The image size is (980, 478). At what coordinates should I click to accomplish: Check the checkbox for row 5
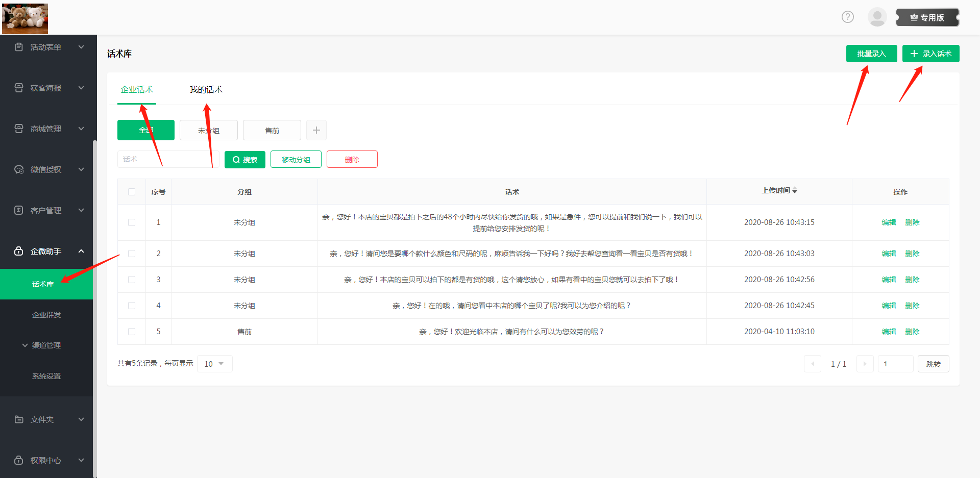[x=132, y=332]
